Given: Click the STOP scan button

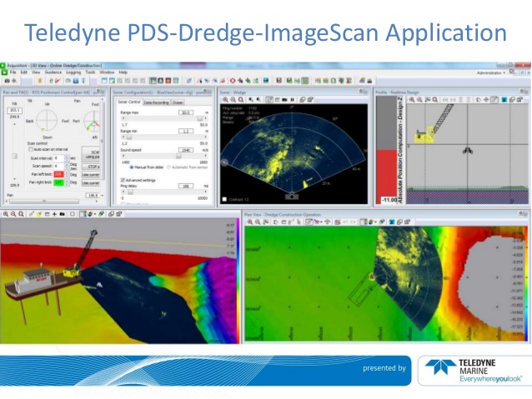Looking at the screenshot, I should click(91, 167).
